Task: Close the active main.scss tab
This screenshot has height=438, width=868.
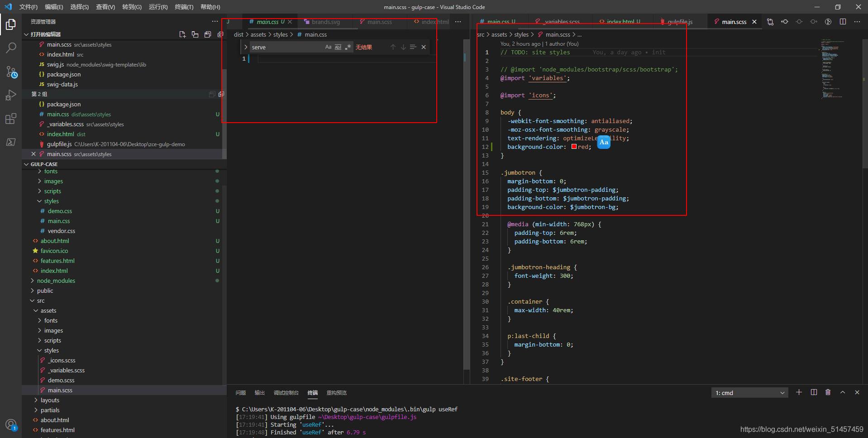Action: (x=754, y=22)
